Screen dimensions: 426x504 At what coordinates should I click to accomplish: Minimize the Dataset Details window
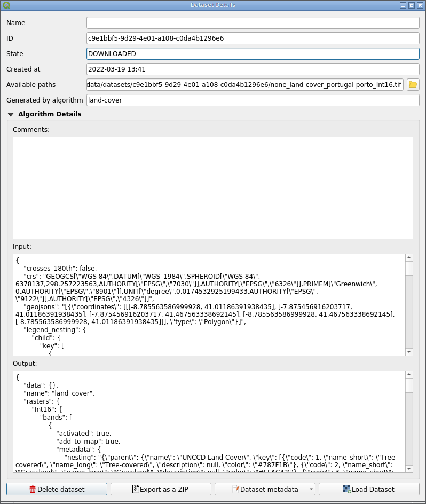click(403, 5)
